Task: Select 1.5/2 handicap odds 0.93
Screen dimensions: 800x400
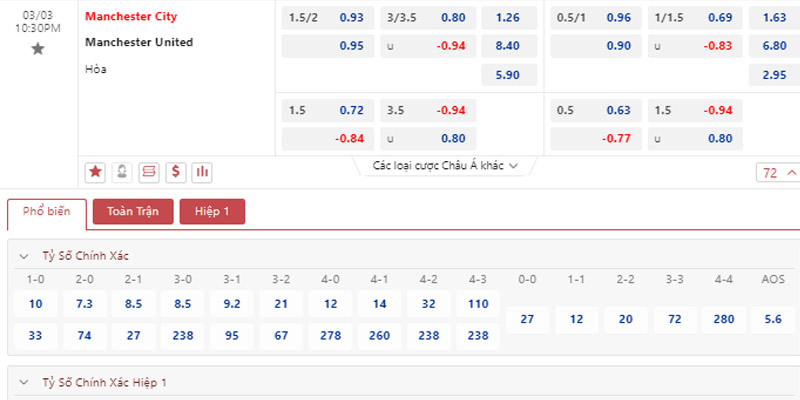Action: point(328,18)
